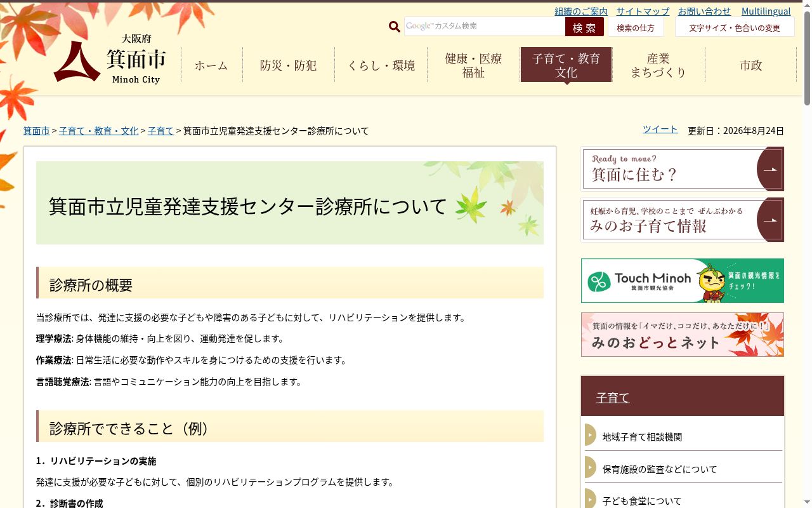Open the 子育て sidebar heading link
The image size is (812, 508).
[613, 398]
